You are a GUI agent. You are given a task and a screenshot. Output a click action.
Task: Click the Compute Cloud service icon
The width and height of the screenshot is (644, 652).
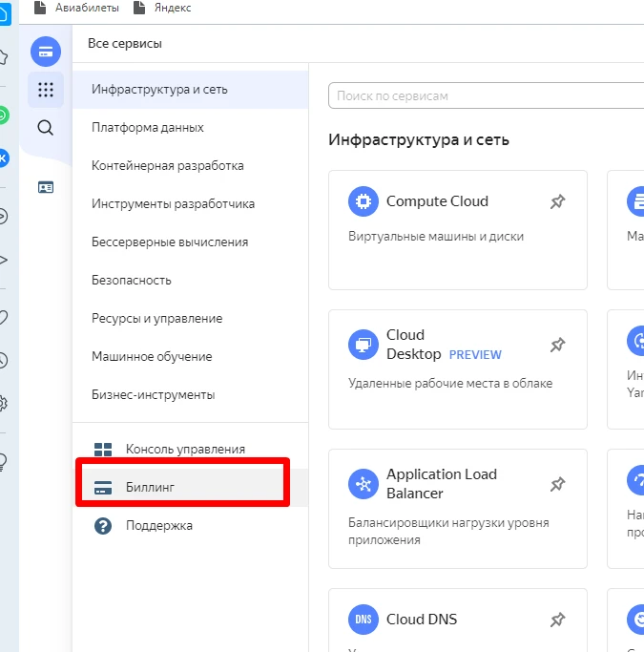tap(364, 201)
